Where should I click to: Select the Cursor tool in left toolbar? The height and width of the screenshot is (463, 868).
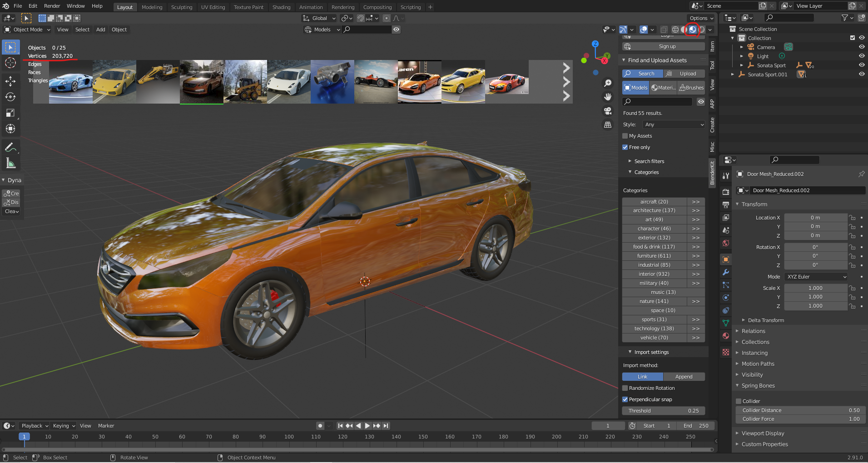click(10, 63)
